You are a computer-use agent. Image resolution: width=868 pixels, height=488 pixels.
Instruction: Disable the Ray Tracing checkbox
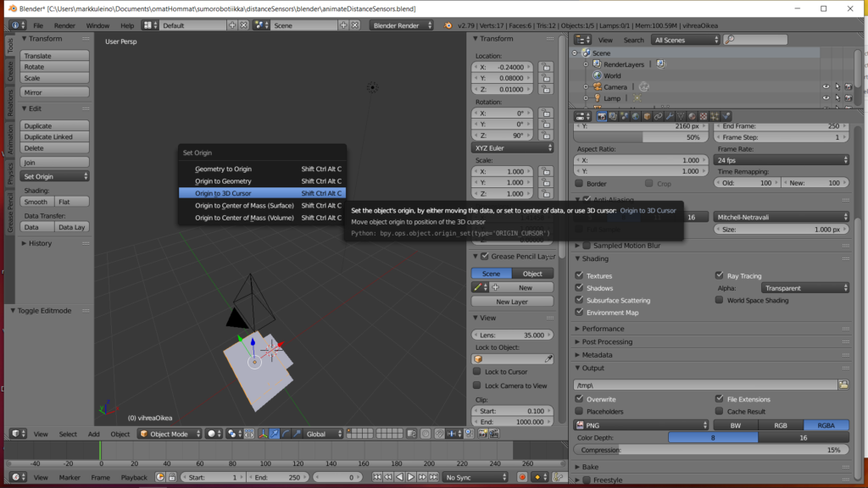[x=721, y=275]
